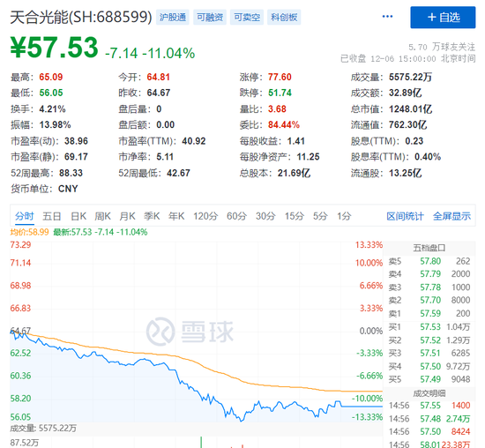Click the 5.70 万球友关注 followers count
485x448 pixels.
(x=442, y=47)
